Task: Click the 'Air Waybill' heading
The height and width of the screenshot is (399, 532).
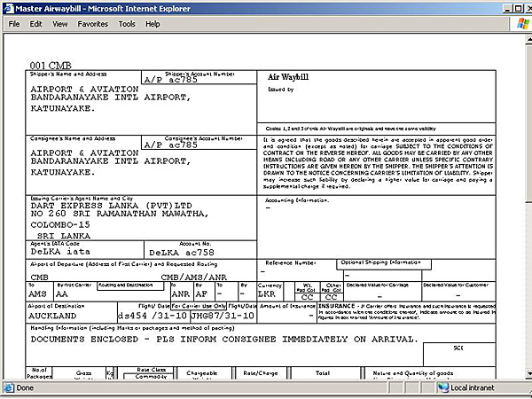Action: pyautogui.click(x=288, y=77)
